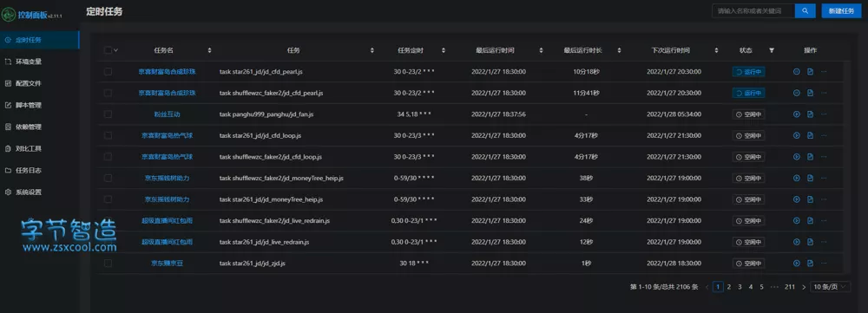Open more actions (…) for the 粉丝互动 row

coord(824,114)
